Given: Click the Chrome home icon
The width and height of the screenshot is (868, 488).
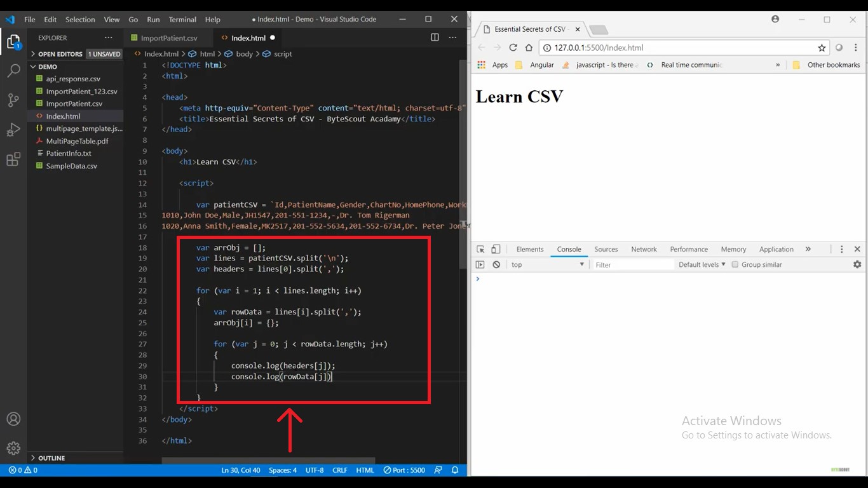Looking at the screenshot, I should tap(529, 48).
